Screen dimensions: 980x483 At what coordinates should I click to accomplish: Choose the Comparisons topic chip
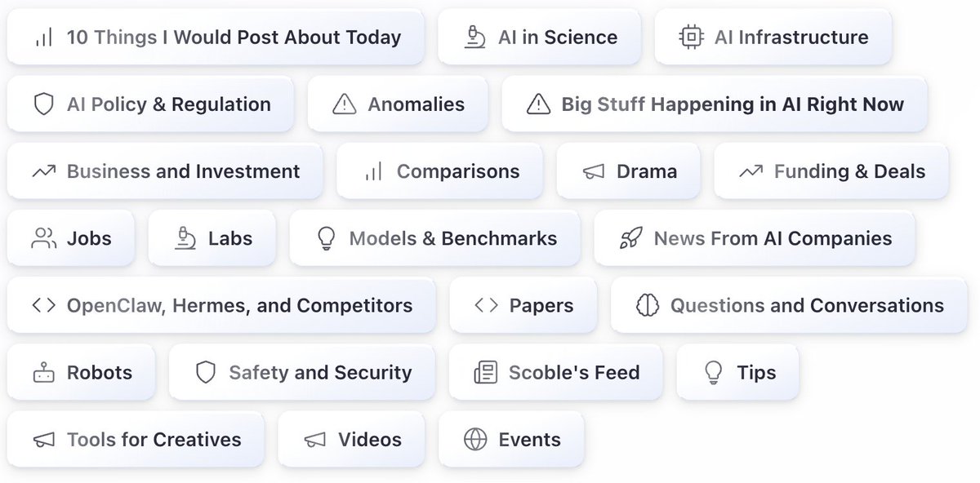click(x=440, y=171)
